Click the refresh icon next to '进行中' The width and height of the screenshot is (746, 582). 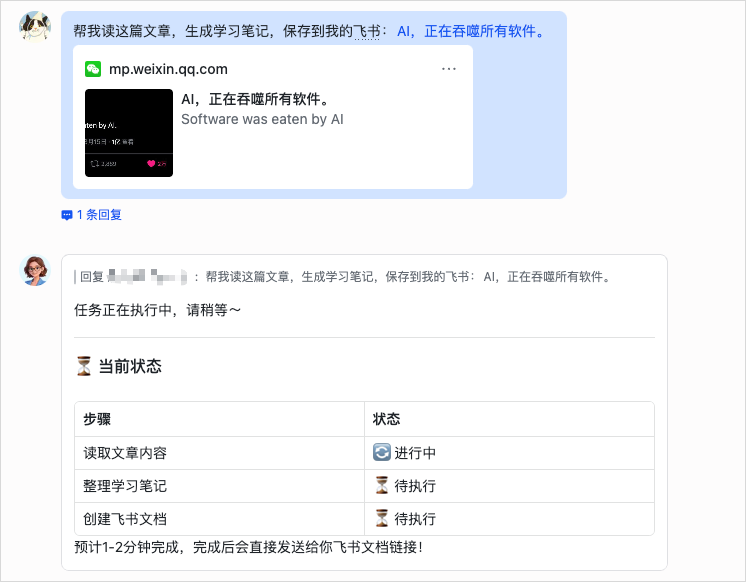pyautogui.click(x=382, y=453)
